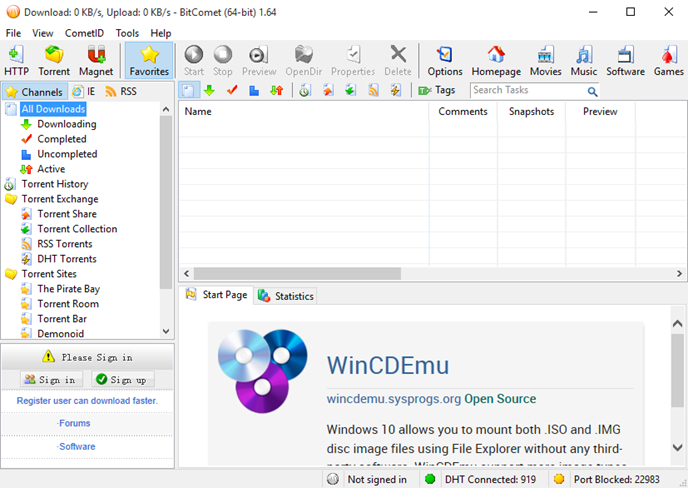The image size is (688, 488).
Task: Open RSS Torrents tree item
Action: [x=65, y=244]
